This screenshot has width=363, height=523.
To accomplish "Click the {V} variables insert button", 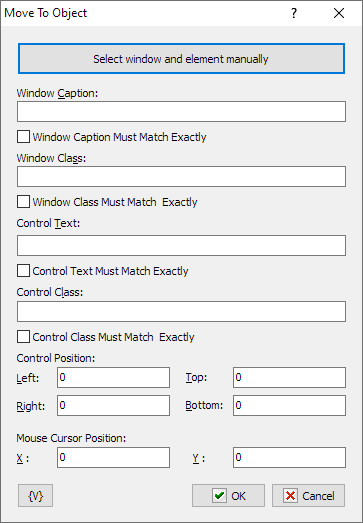I will click(35, 496).
